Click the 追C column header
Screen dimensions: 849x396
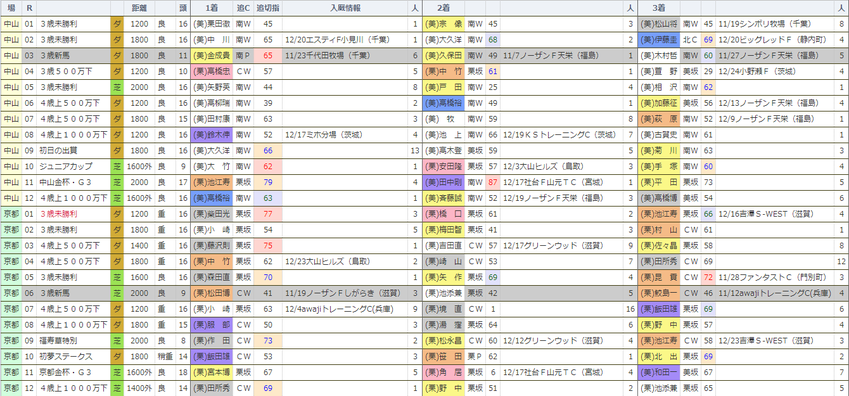pyautogui.click(x=243, y=8)
